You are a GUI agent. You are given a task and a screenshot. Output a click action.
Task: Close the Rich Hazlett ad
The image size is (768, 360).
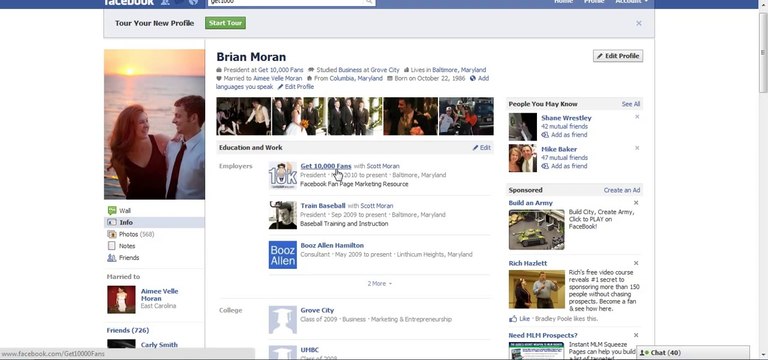click(x=636, y=263)
